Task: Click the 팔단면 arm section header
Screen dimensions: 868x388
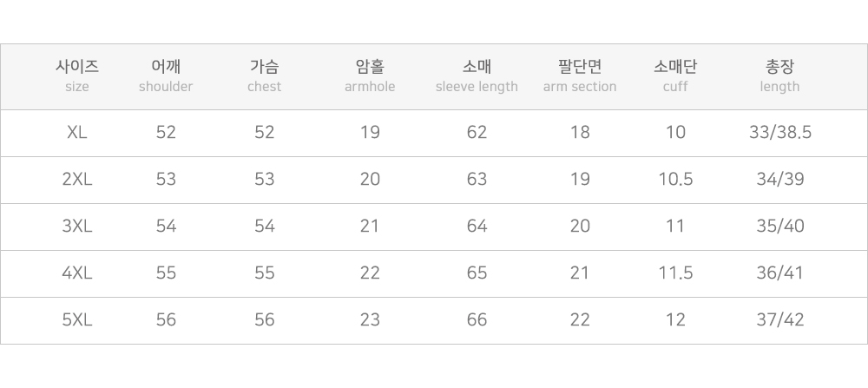Action: click(580, 76)
